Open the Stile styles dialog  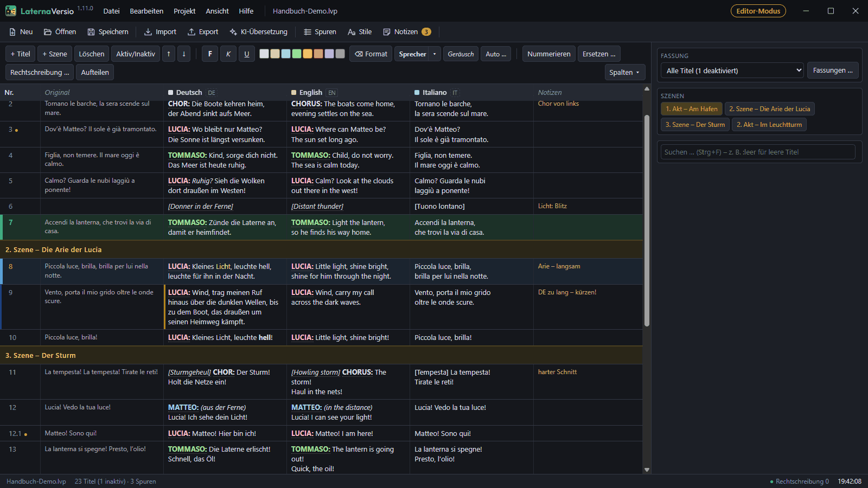coord(360,32)
